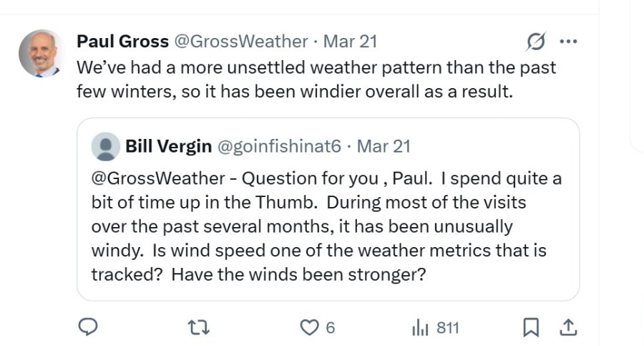Bookmark this tweet

coord(530,327)
